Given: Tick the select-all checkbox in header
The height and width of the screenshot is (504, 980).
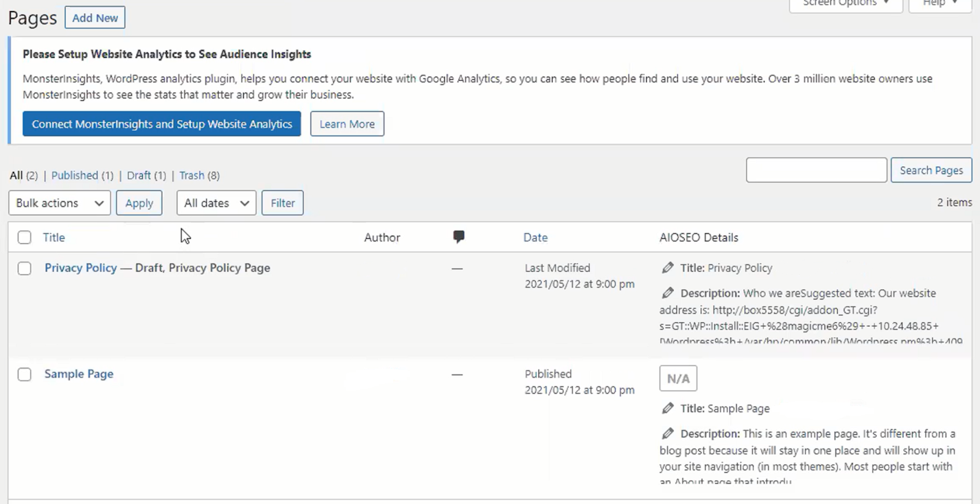Looking at the screenshot, I should [24, 238].
